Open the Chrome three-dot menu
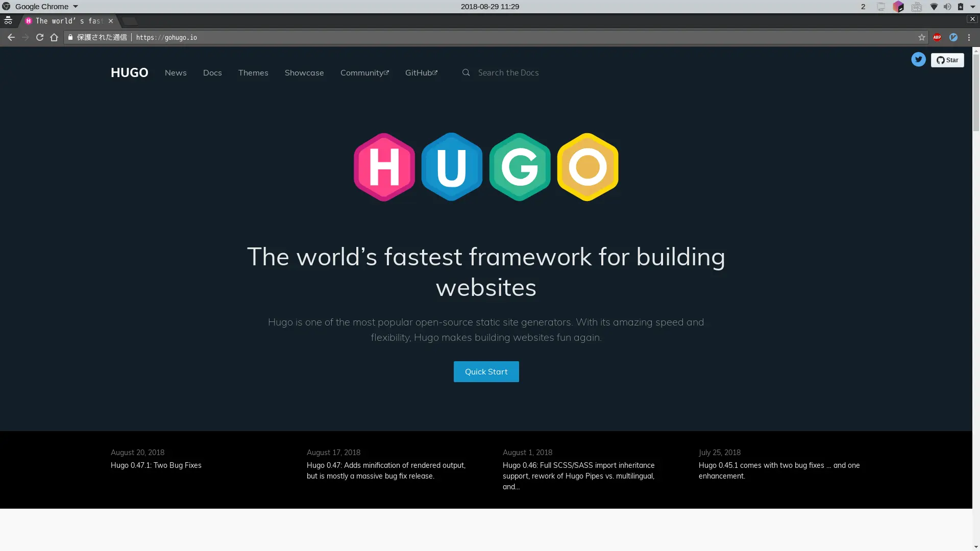 pyautogui.click(x=969, y=37)
